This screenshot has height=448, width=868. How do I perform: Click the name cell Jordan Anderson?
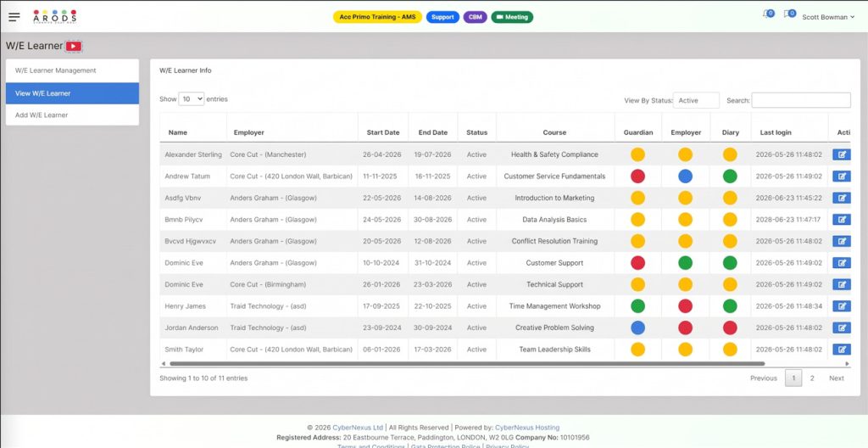point(192,328)
